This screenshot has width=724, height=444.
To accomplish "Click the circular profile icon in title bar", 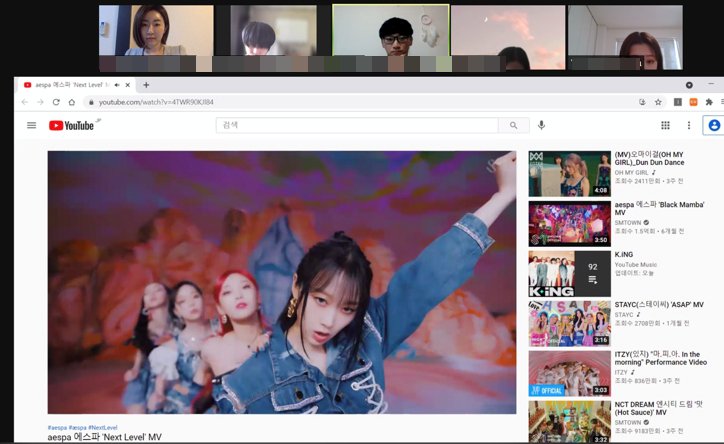I will [x=689, y=85].
